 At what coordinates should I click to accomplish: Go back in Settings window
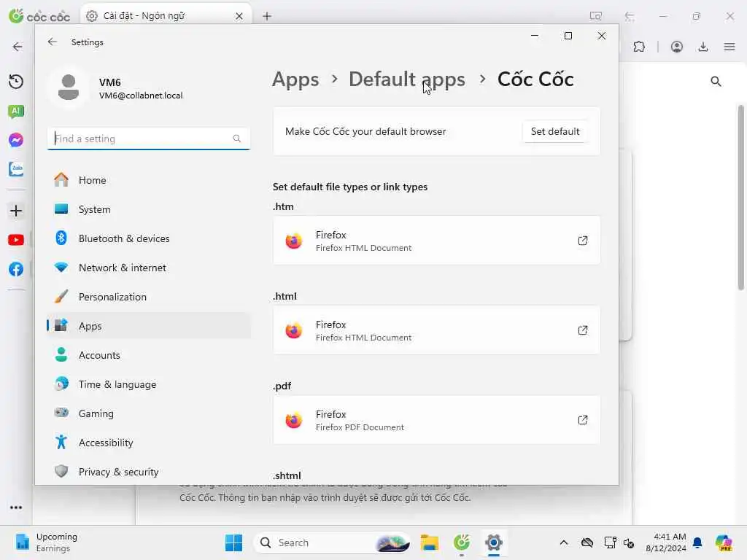coord(53,42)
